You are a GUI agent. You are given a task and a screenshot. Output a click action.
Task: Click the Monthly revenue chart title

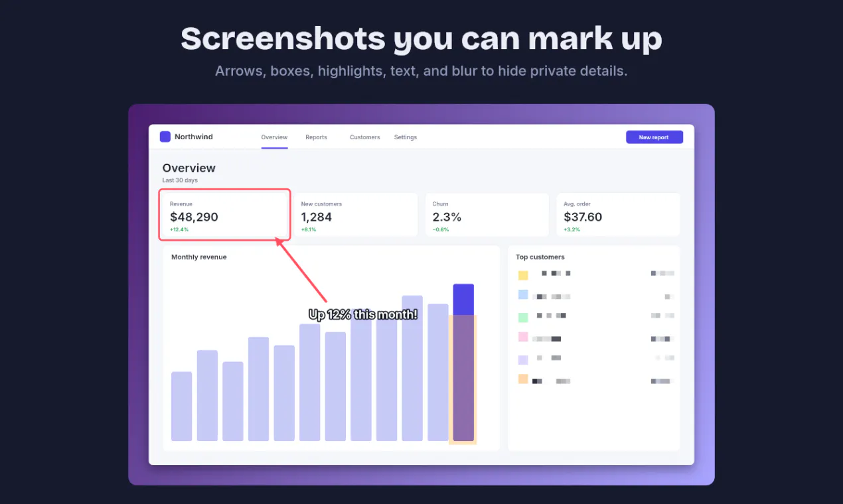click(198, 257)
